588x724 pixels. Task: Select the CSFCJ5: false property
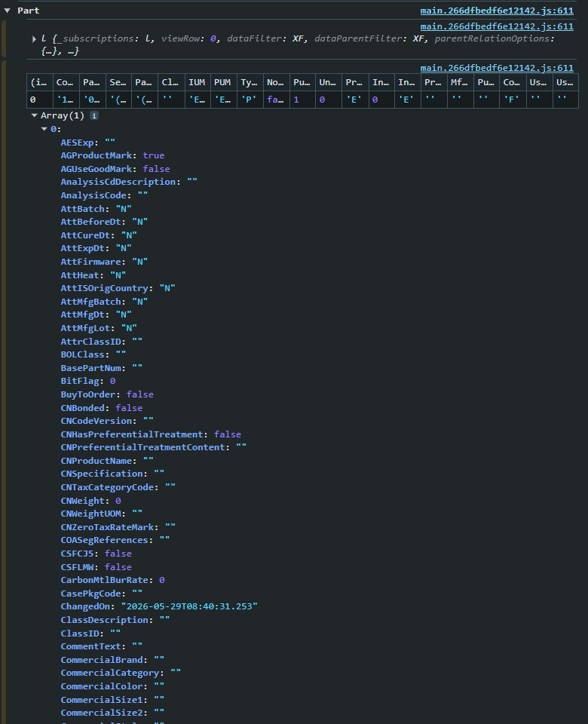point(96,554)
